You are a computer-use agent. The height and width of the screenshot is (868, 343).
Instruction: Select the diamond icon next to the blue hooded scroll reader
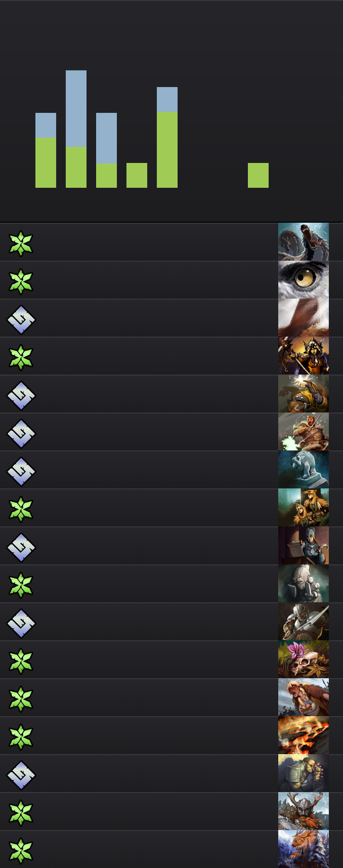[21, 547]
